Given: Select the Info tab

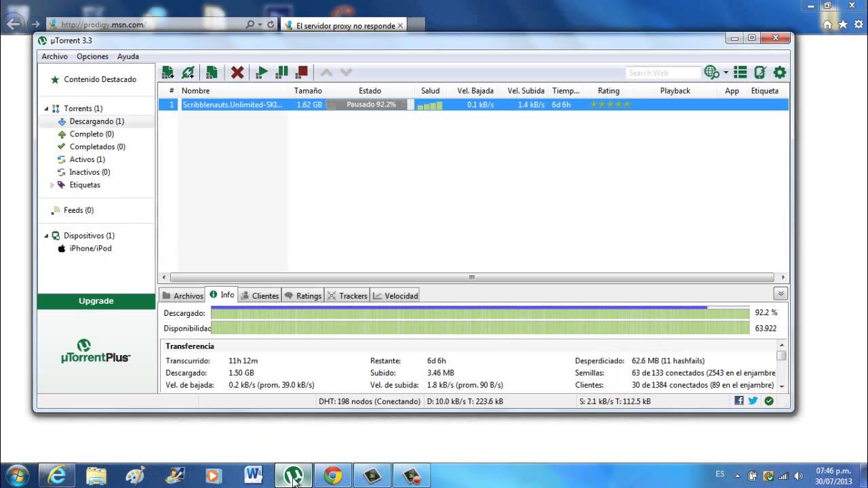Looking at the screenshot, I should pyautogui.click(x=222, y=295).
